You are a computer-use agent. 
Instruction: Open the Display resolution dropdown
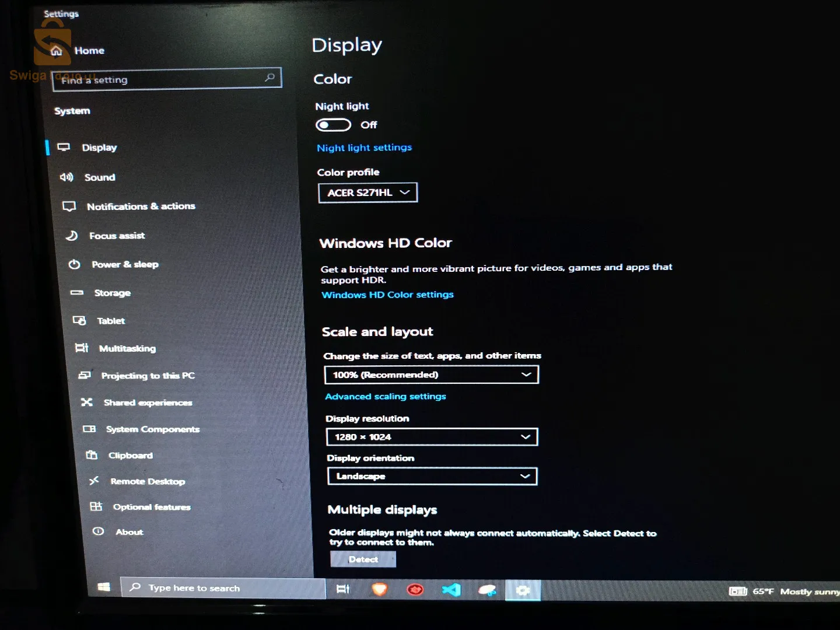(432, 437)
